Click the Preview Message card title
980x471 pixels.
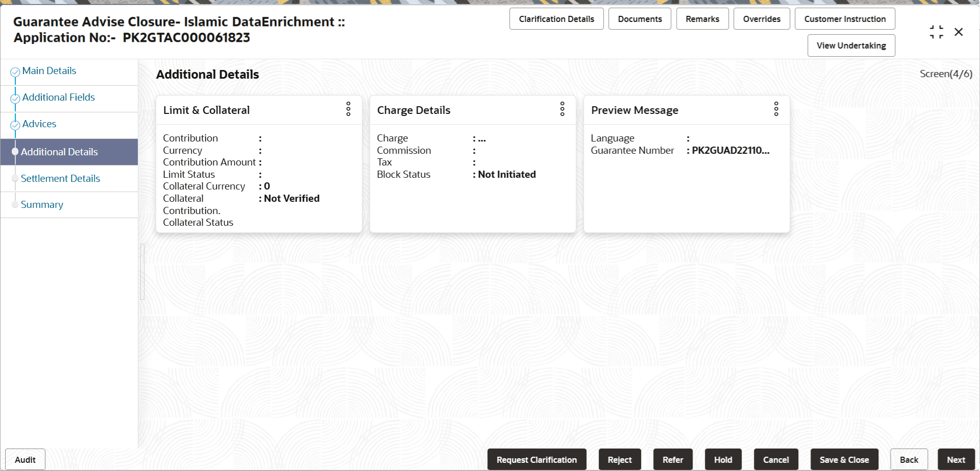point(634,110)
